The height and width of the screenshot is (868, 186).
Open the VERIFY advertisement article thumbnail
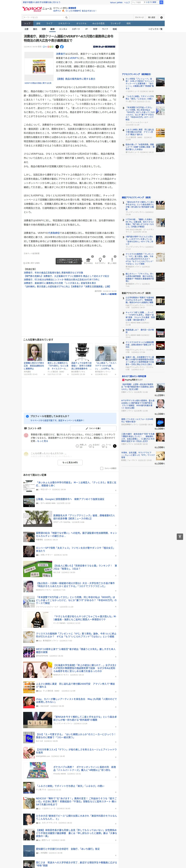pyautogui.click(x=39, y=66)
